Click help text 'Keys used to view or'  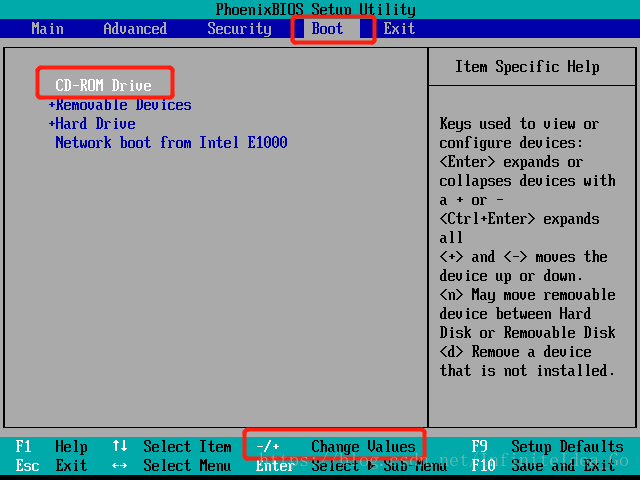519,124
